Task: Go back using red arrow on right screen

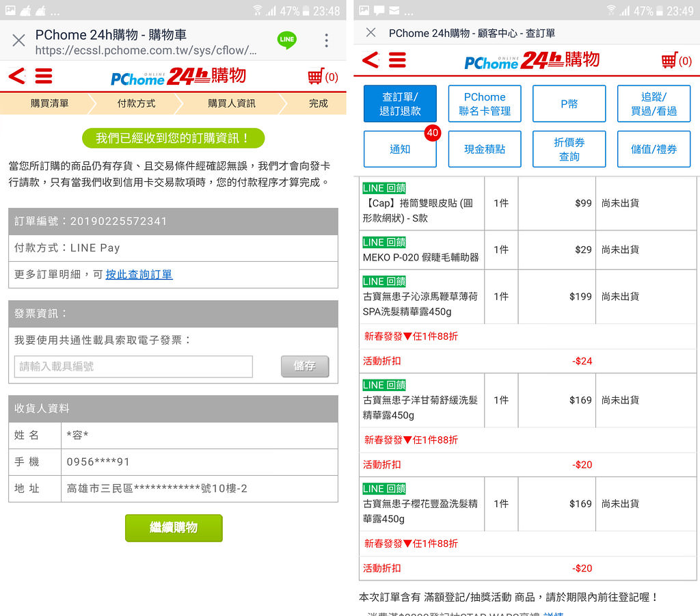Action: click(x=371, y=59)
